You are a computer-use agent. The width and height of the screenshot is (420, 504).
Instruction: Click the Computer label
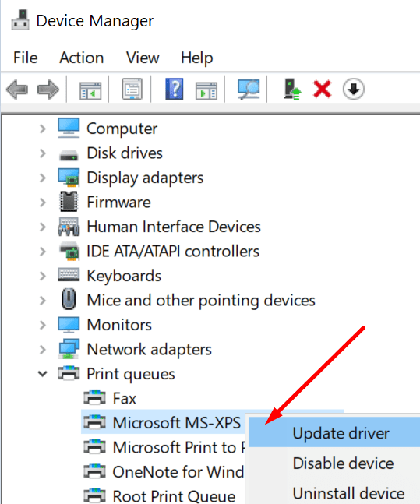(122, 129)
